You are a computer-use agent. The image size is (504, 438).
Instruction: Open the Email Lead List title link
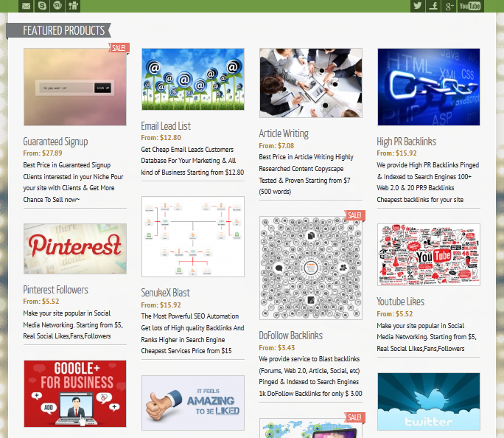coord(166,126)
